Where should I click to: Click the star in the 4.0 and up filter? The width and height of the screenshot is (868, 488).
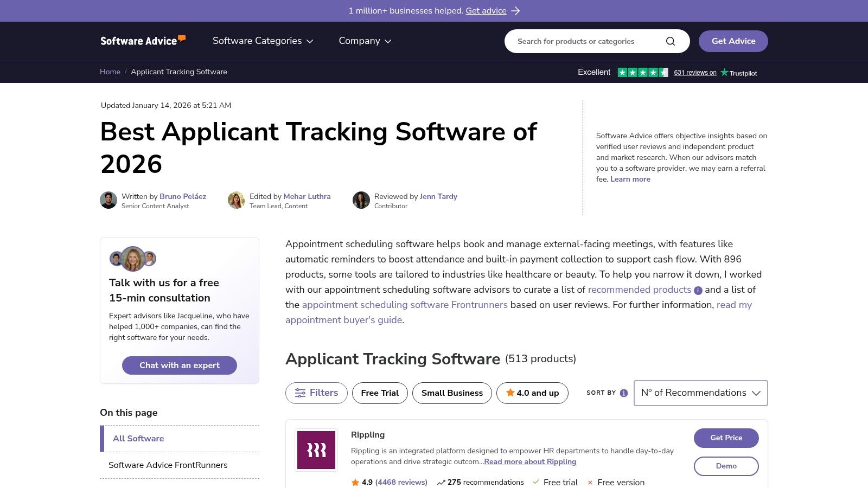(x=510, y=393)
